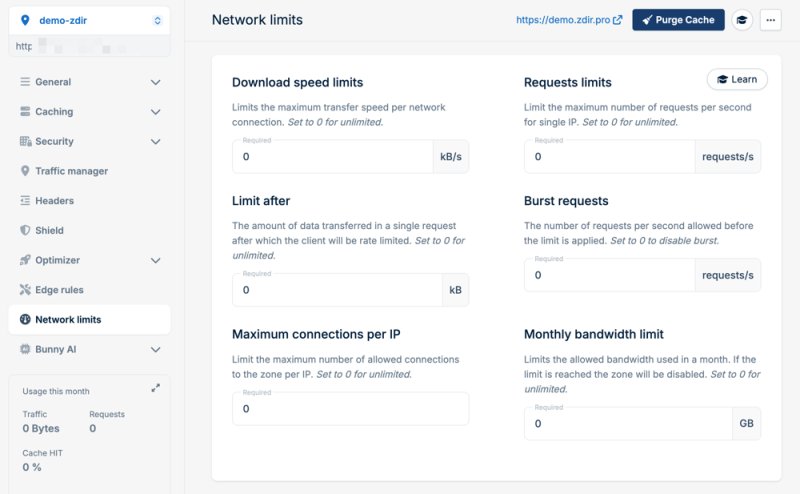Click the Usage this month label

pyautogui.click(x=56, y=391)
